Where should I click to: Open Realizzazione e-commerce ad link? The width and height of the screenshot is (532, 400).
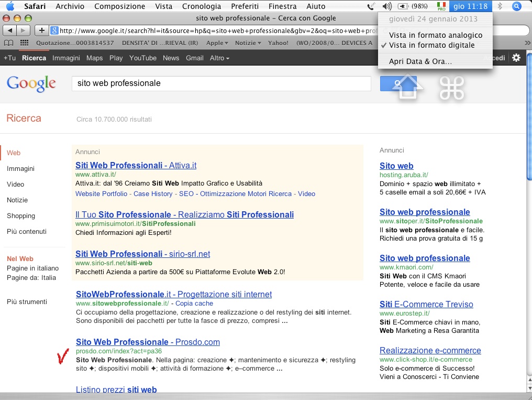pyautogui.click(x=430, y=350)
